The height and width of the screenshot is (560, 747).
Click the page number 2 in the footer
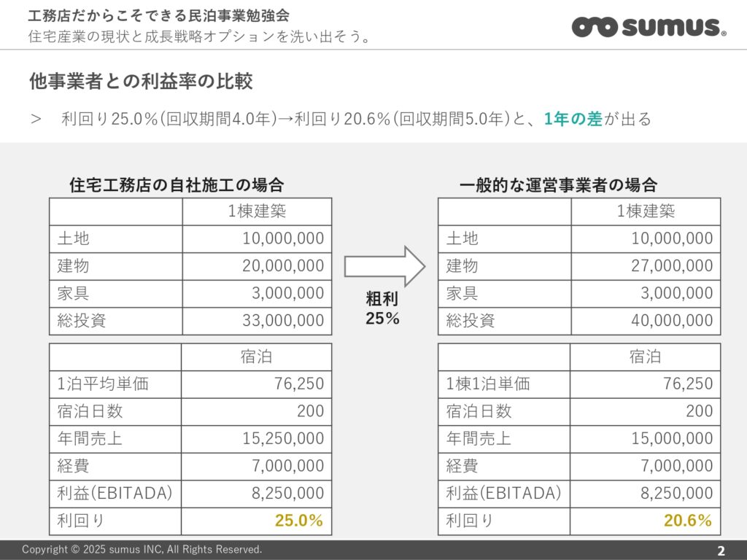(721, 550)
